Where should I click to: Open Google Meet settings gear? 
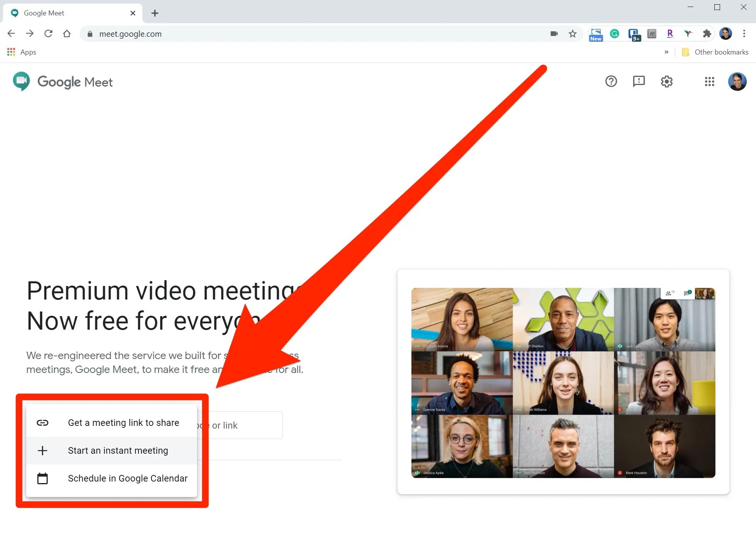coord(666,81)
